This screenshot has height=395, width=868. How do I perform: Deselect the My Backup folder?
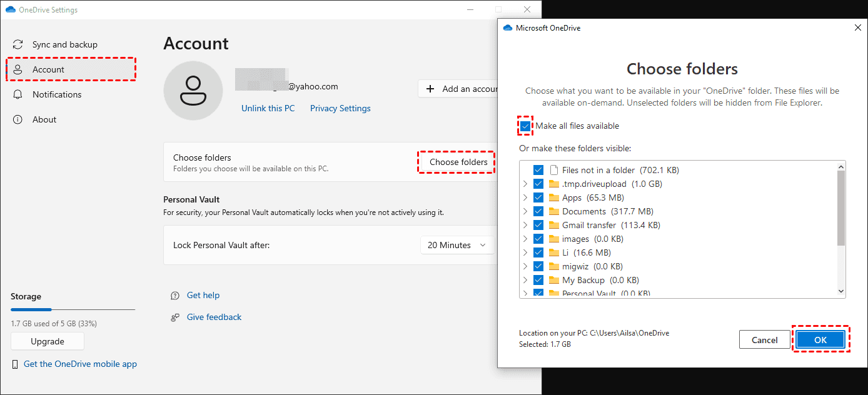tap(538, 279)
